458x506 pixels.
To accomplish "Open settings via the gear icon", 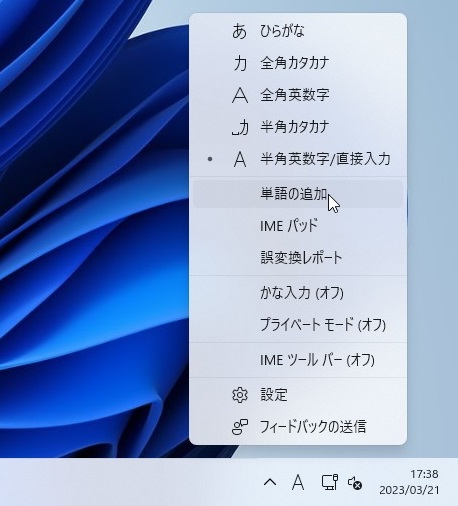I will point(240,395).
